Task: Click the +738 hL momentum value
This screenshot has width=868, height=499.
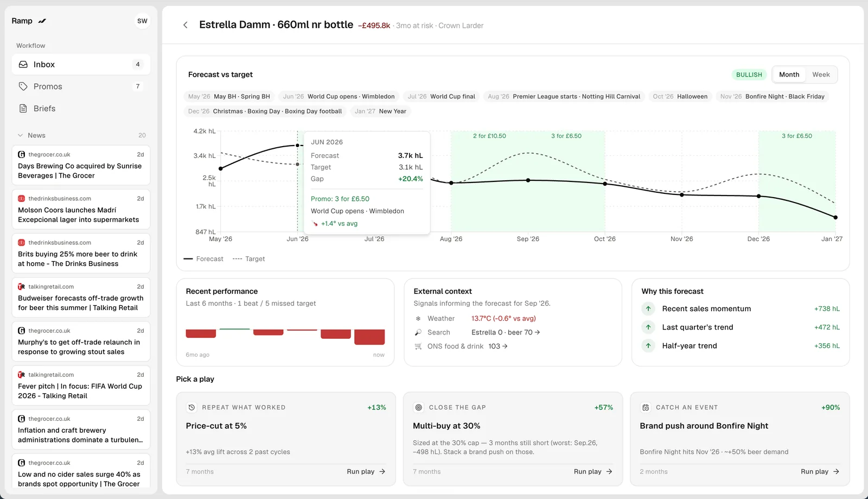Action: click(827, 309)
